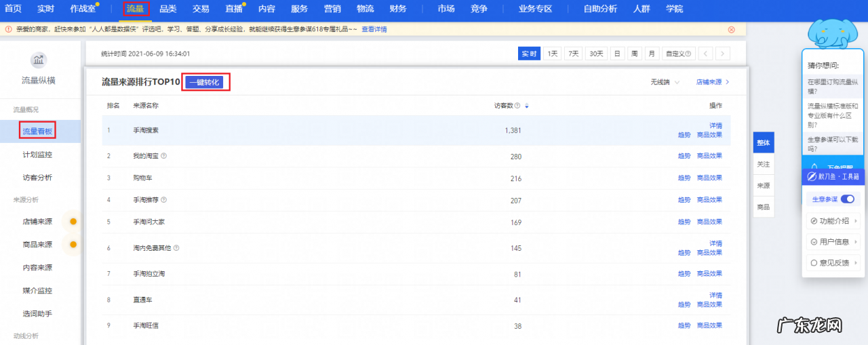The height and width of the screenshot is (345, 868).
Task: Go to the previous date period arrow
Action: [x=706, y=54]
